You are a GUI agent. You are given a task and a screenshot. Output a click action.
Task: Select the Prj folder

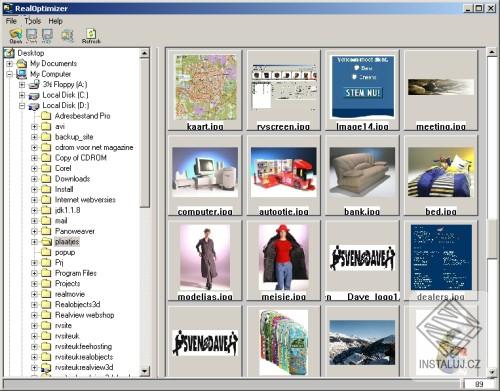point(59,263)
